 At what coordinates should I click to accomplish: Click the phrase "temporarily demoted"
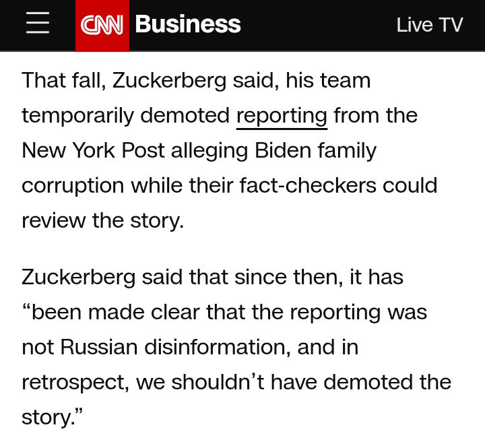125,115
